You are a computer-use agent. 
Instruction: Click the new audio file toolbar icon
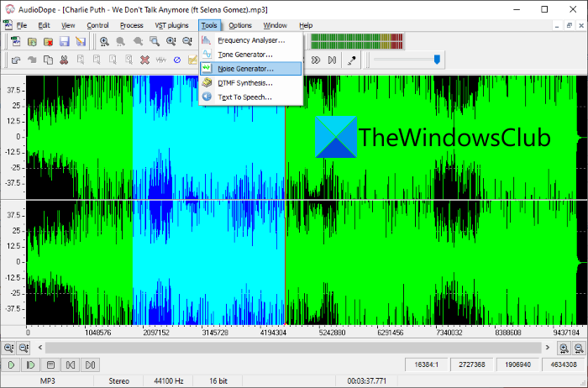point(16,41)
